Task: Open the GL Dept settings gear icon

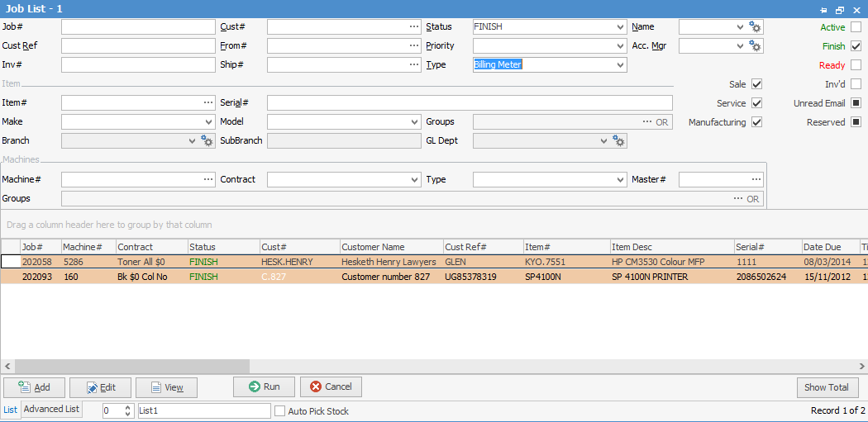Action: coord(618,141)
